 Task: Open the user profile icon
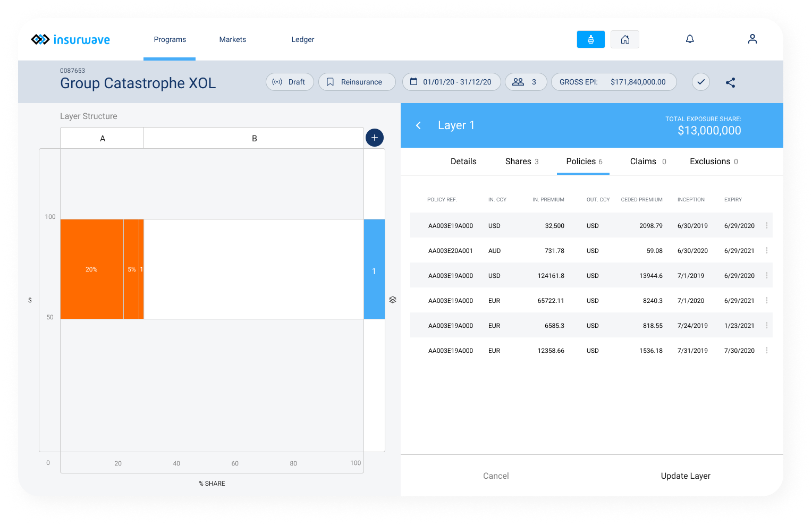752,39
